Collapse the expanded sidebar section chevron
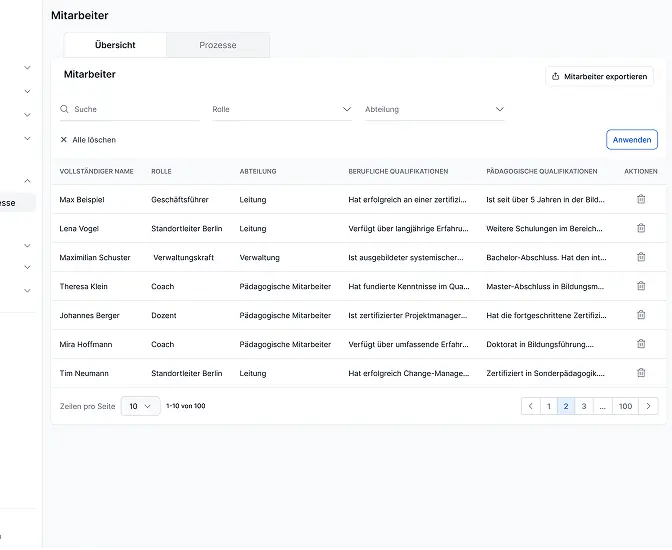The image size is (672, 550). coord(27,181)
